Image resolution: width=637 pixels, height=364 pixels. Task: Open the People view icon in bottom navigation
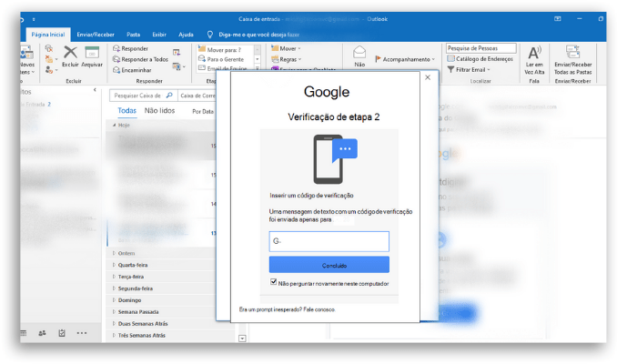(42, 333)
